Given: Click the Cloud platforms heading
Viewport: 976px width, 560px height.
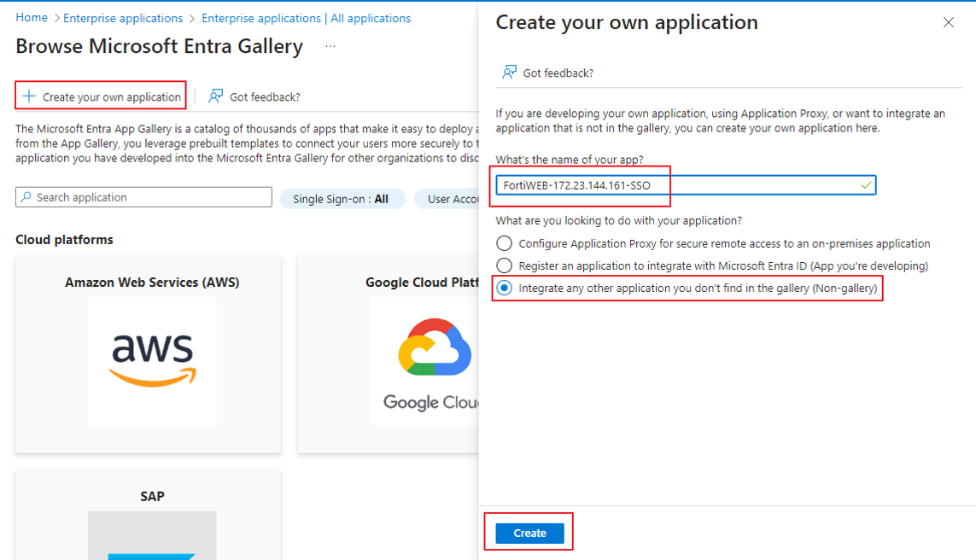Looking at the screenshot, I should point(64,240).
